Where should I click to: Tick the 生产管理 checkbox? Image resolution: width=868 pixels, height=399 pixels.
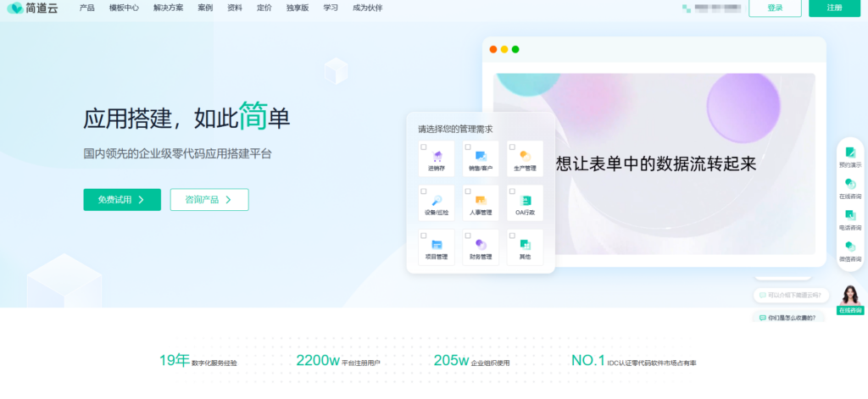512,147
